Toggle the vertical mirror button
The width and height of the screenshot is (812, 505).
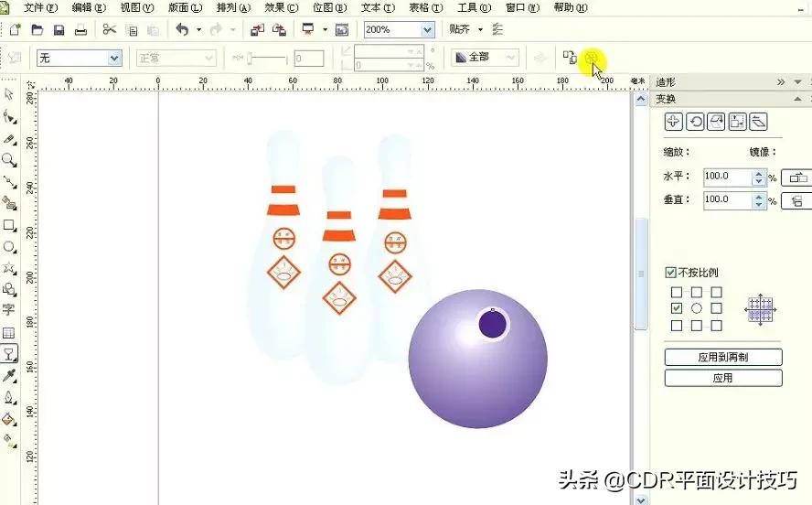click(x=797, y=200)
